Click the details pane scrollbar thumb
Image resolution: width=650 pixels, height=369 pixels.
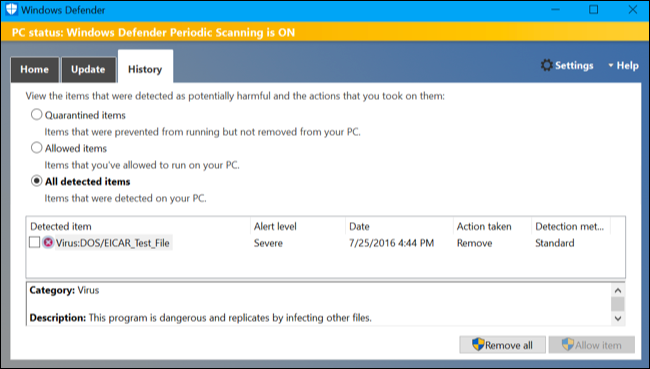[618, 304]
